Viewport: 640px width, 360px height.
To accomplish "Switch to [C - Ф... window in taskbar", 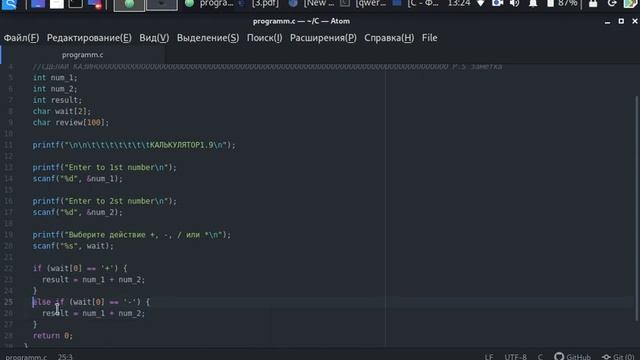I will click(416, 4).
